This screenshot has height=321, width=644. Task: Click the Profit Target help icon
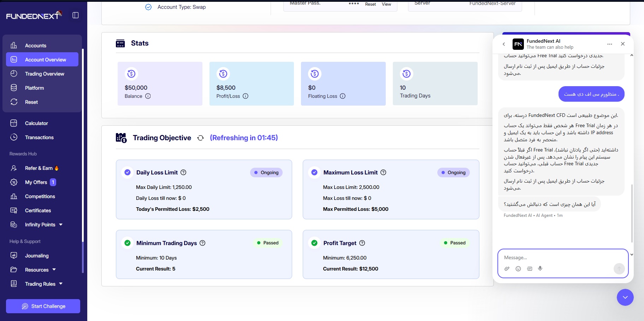(362, 243)
